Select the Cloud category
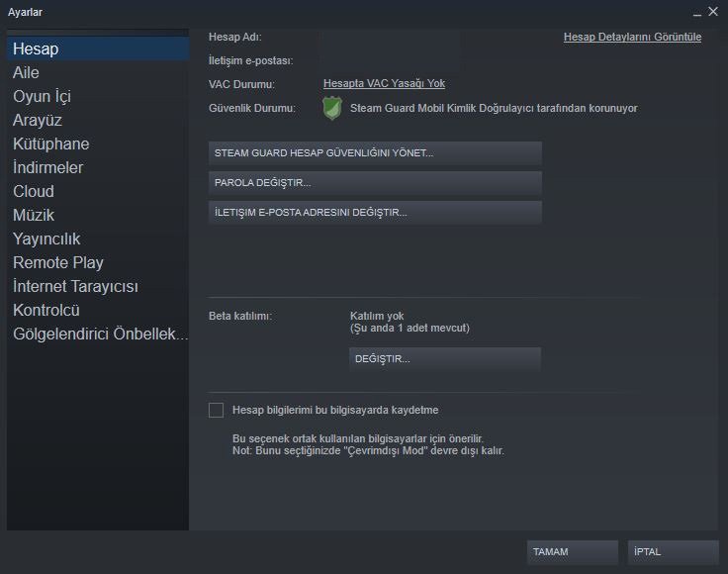This screenshot has height=574, width=728. pyautogui.click(x=34, y=191)
